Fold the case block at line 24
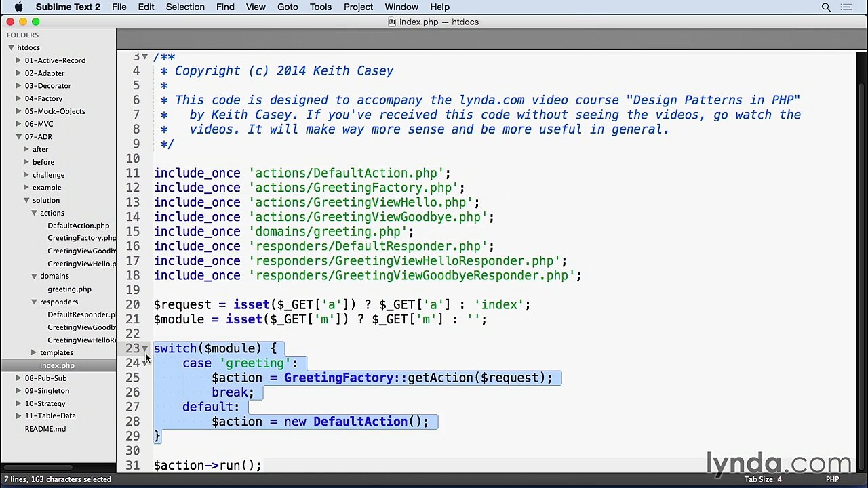Viewport: 868px width, 488px height. pos(145,363)
